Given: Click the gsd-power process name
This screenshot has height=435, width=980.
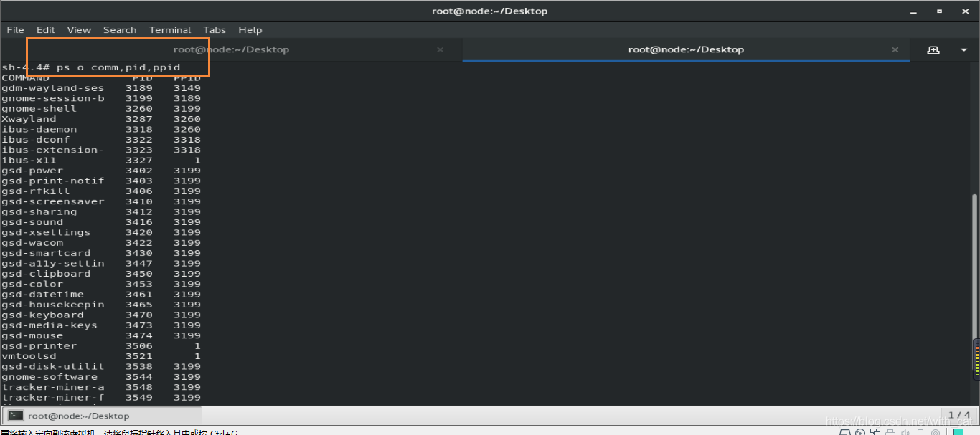Looking at the screenshot, I should point(32,171).
